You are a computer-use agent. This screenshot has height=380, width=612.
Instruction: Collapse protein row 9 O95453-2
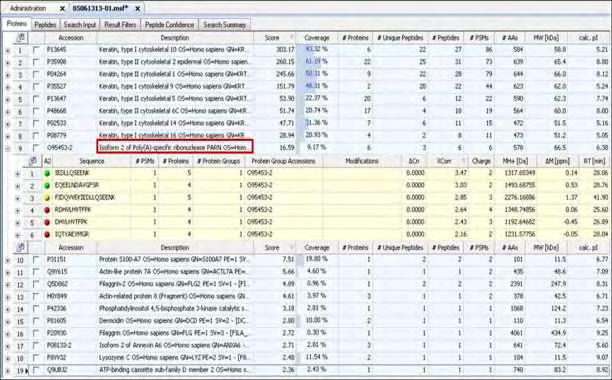pos(8,148)
